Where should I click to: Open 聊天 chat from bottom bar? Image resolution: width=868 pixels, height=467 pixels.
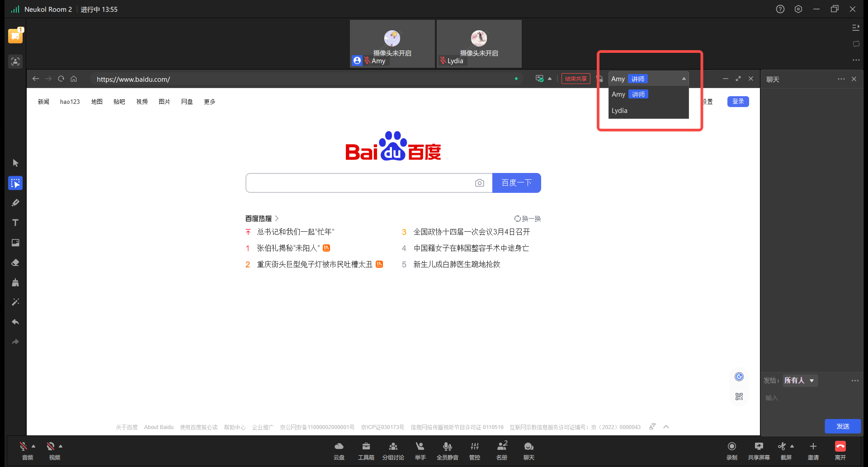(x=529, y=451)
